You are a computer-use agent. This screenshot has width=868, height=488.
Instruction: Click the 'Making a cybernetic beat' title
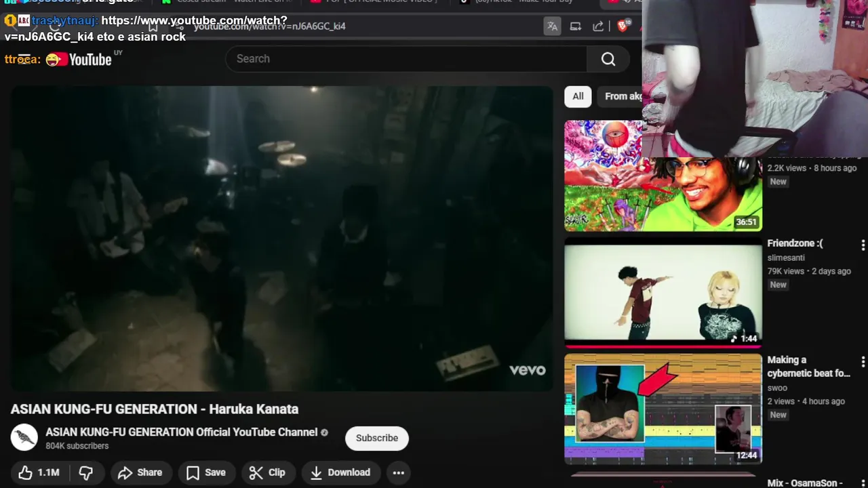pyautogui.click(x=808, y=367)
